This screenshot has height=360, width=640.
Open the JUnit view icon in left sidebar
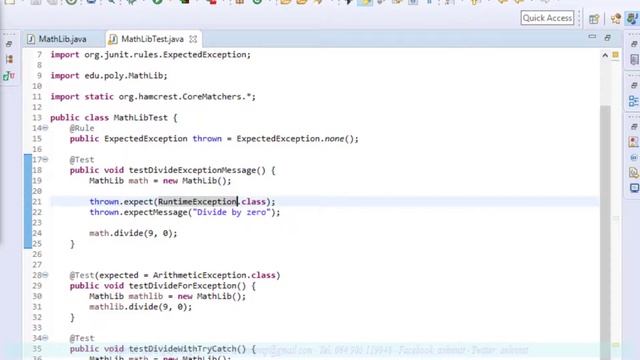pos(9,76)
